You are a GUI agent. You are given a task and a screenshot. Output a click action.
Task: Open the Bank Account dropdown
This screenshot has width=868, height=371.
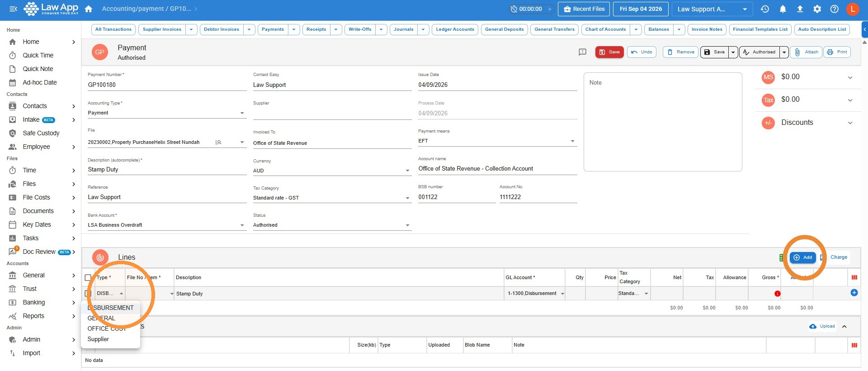(167, 225)
